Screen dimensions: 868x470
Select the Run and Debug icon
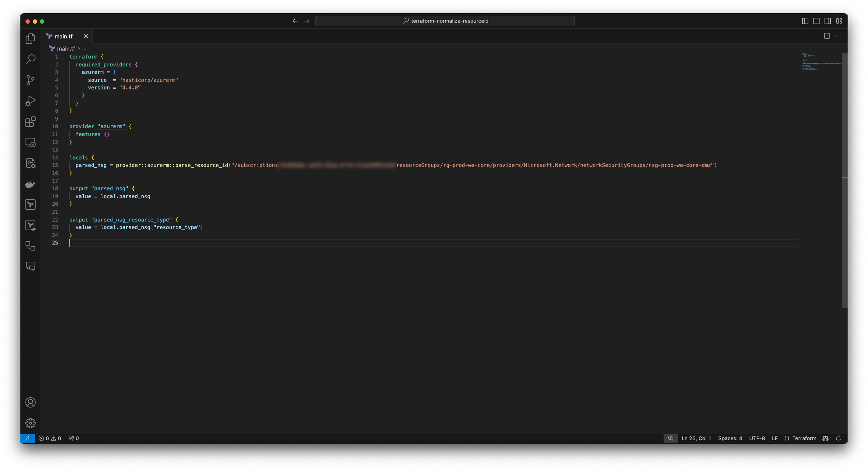click(x=30, y=100)
